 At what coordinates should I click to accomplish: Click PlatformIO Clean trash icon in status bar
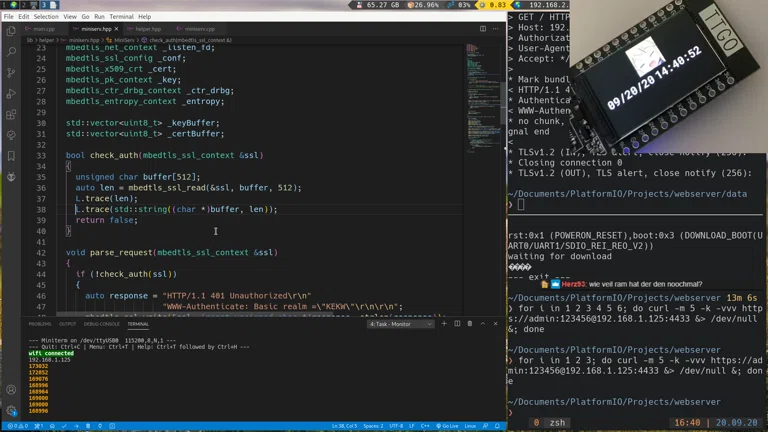pos(88,426)
